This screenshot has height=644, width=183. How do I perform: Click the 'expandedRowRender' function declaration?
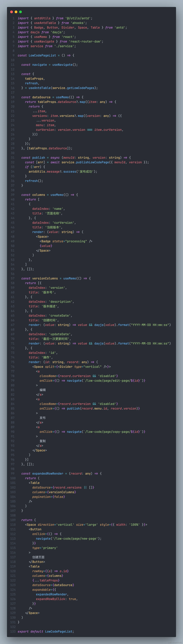48,474
